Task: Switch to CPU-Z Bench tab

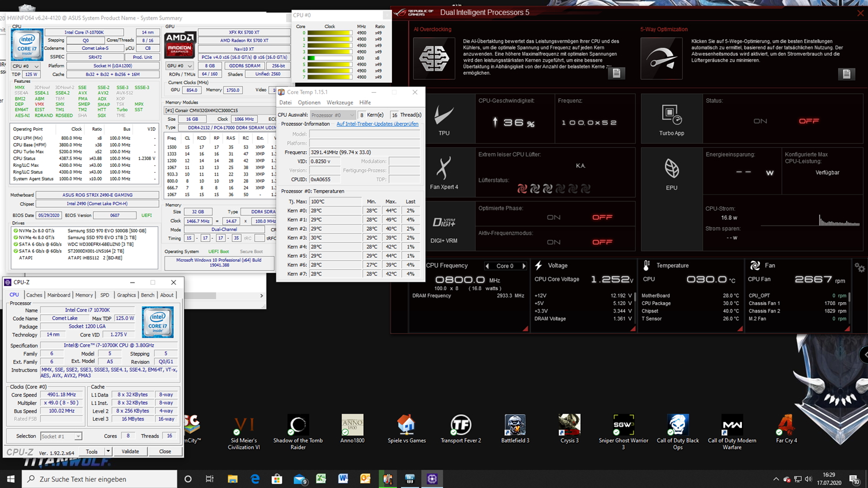Action: (147, 295)
